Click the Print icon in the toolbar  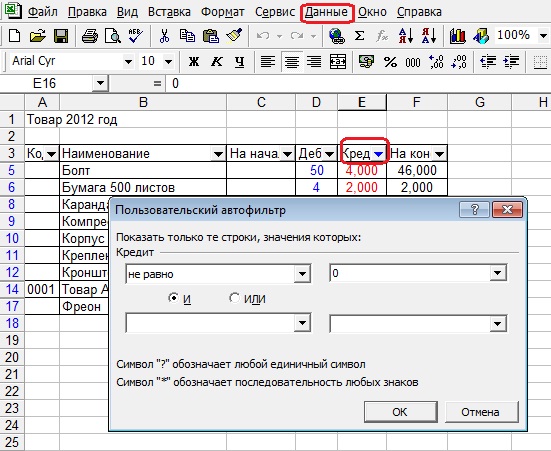(90, 36)
